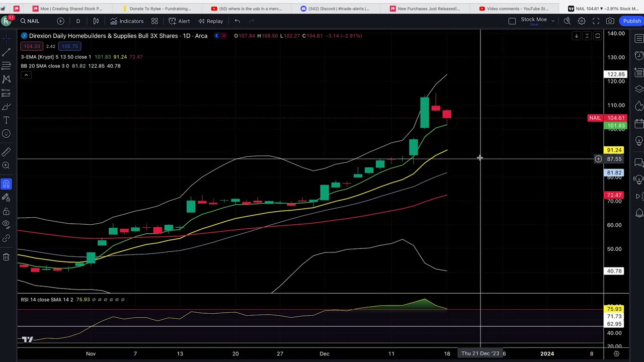Enter fullscreen mode
644x362 pixels.
tap(596, 21)
